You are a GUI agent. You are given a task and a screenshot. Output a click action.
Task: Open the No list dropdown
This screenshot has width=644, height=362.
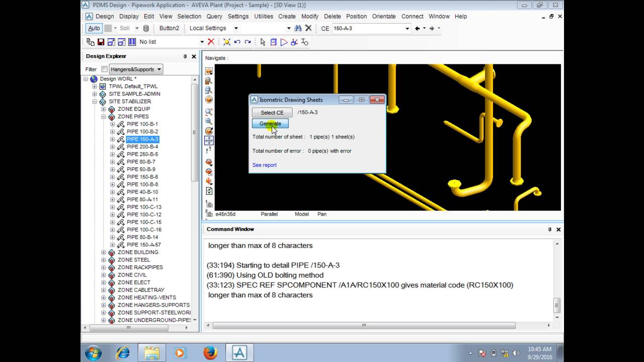point(202,42)
